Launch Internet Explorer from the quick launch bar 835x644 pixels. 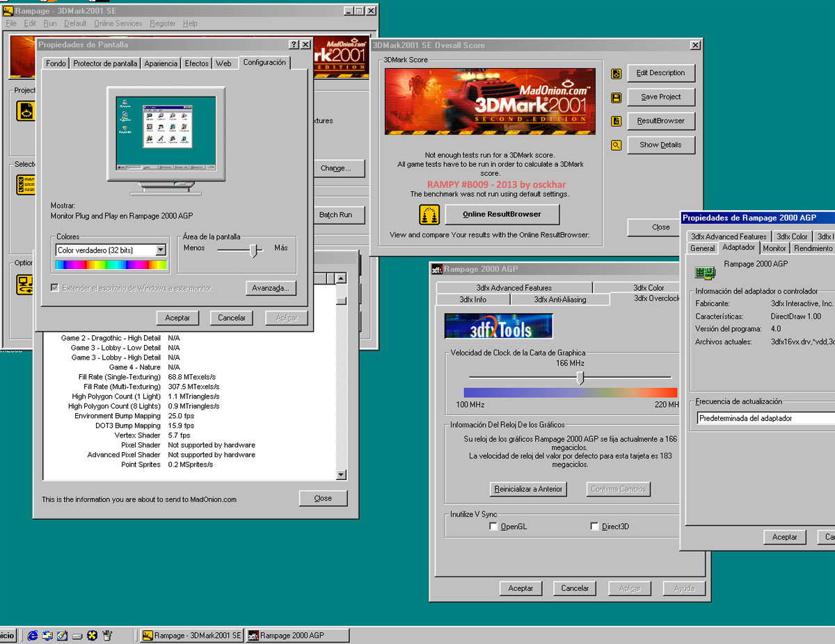click(x=32, y=635)
